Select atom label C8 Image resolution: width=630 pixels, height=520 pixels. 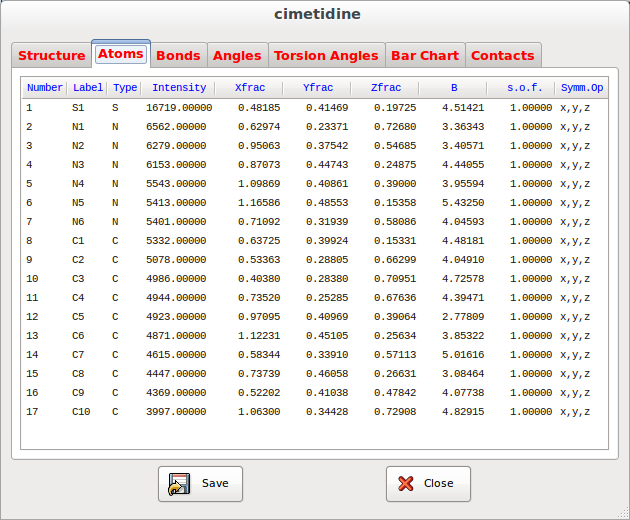[x=78, y=374]
